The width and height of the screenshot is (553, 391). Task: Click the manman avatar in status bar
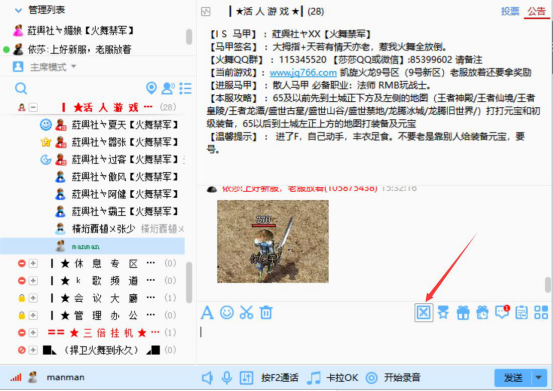pyautogui.click(x=33, y=377)
